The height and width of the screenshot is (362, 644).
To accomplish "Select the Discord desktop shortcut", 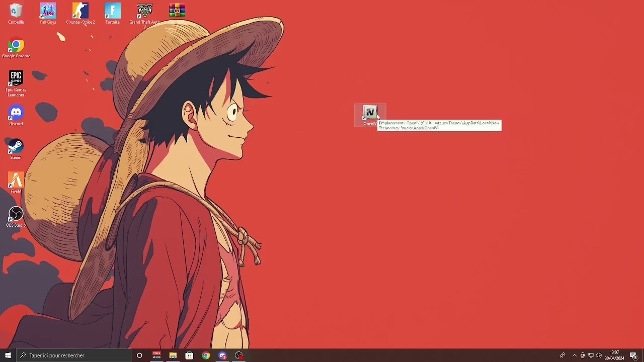I will point(16,116).
